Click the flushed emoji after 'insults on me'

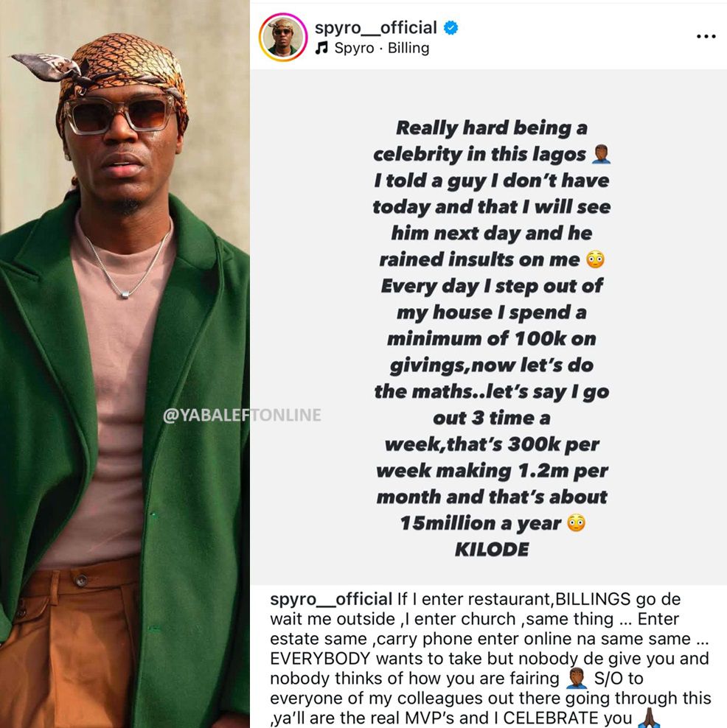pos(595,259)
